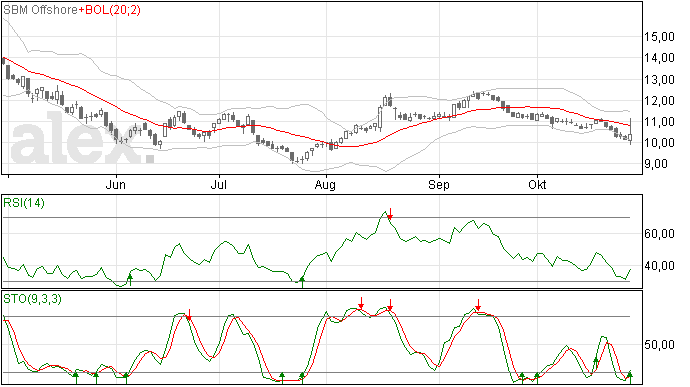The width and height of the screenshot is (690, 387).
Task: Click the Sep month label
Action: click(x=439, y=185)
